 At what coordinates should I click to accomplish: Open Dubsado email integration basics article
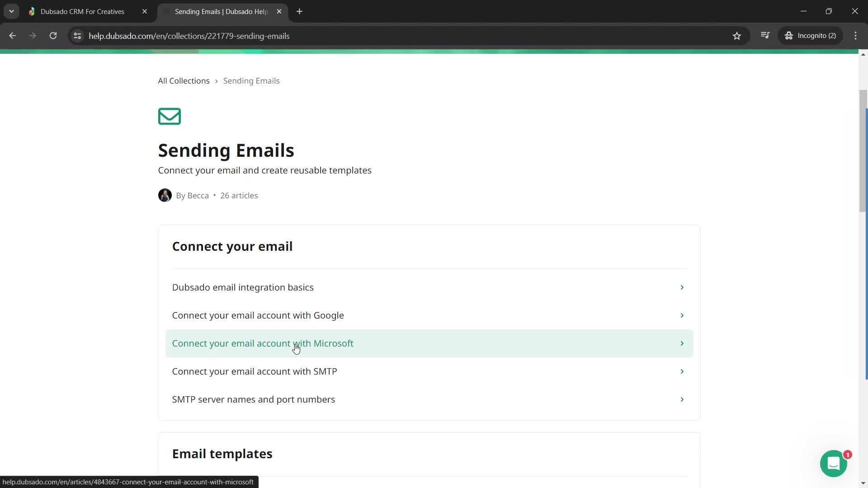429,287
